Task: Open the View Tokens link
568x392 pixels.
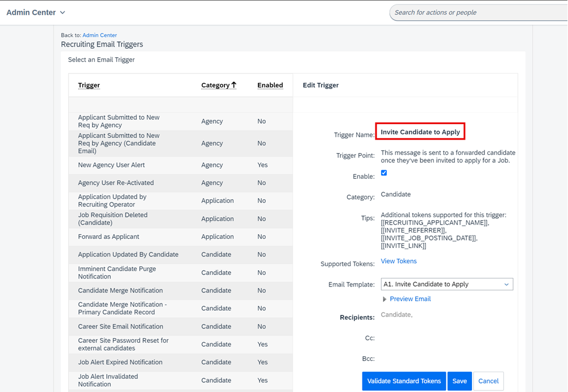Action: point(399,261)
